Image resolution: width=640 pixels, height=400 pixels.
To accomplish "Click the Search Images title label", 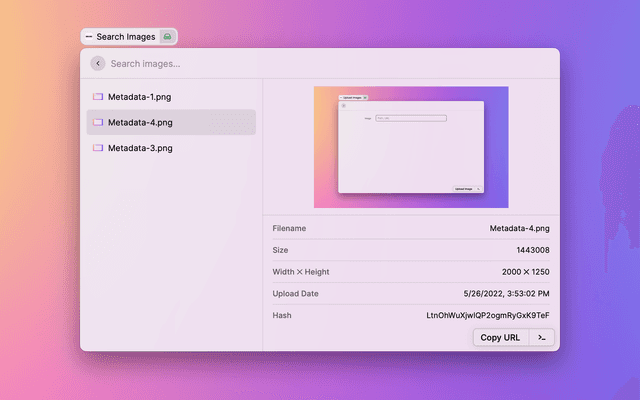I will [126, 37].
